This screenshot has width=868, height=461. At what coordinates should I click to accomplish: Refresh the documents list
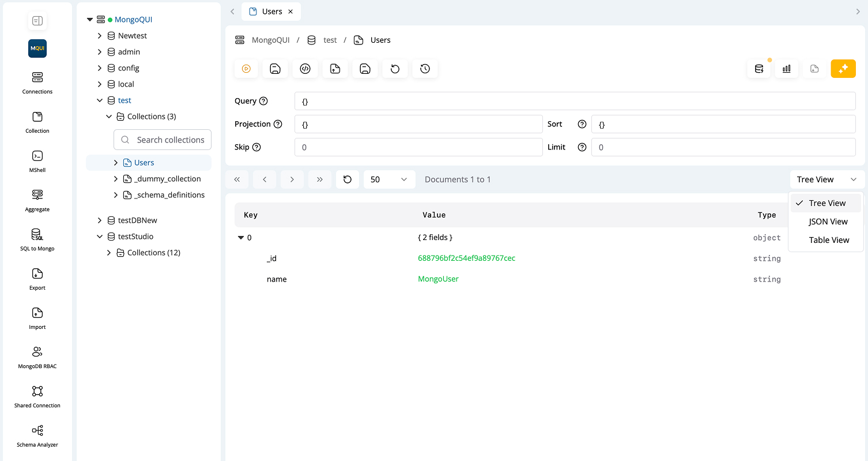coord(348,179)
